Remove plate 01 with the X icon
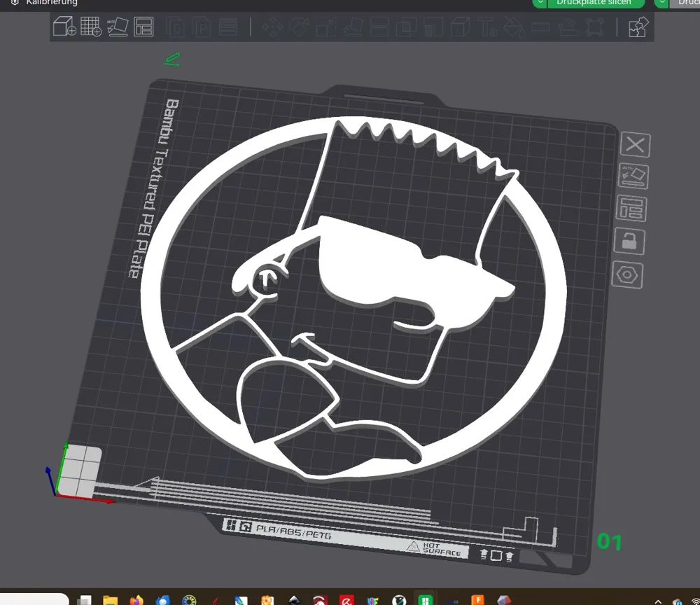This screenshot has width=700, height=605. 636,145
